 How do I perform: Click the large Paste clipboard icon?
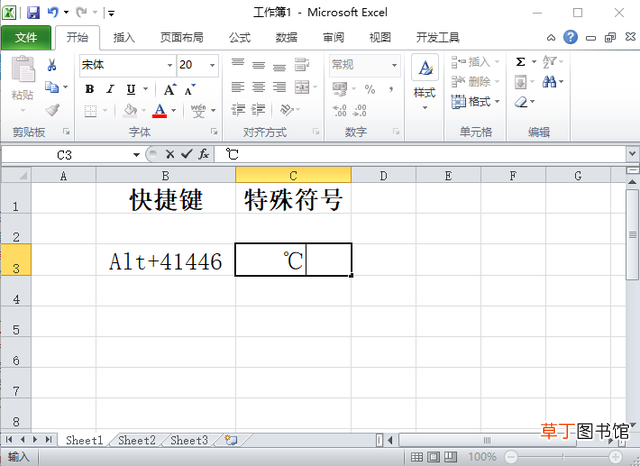[22, 69]
